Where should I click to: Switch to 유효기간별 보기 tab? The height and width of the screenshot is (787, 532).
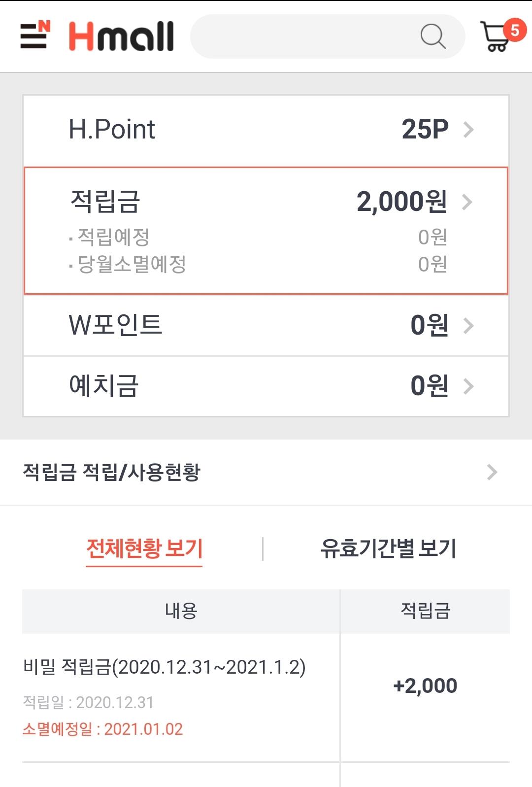tap(388, 548)
